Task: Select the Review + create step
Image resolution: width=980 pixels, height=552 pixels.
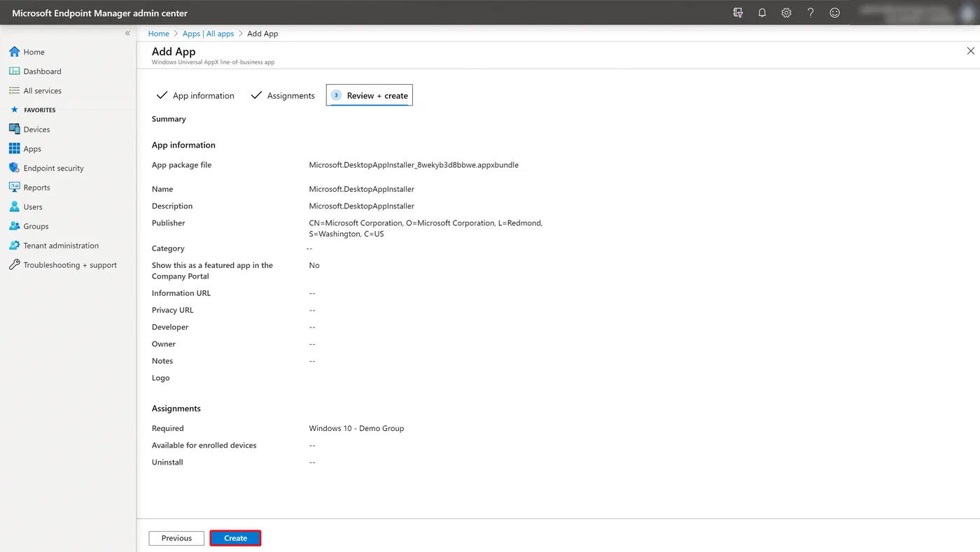Action: click(x=370, y=96)
